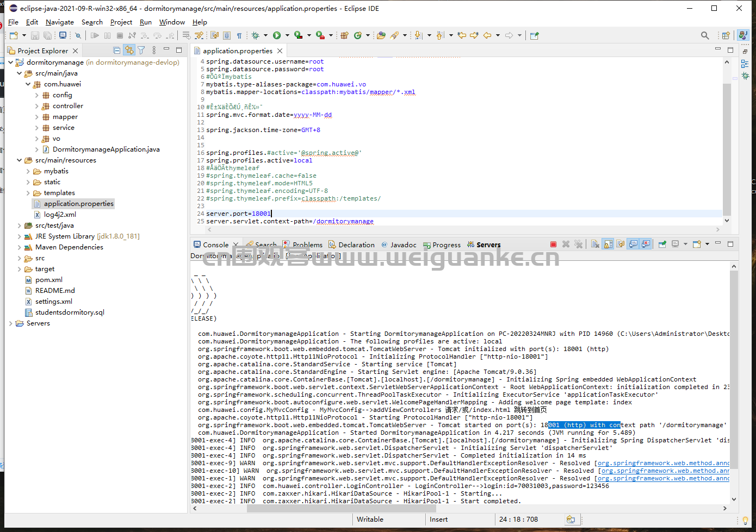Open the New Console View dropdown arrow

(x=707, y=244)
